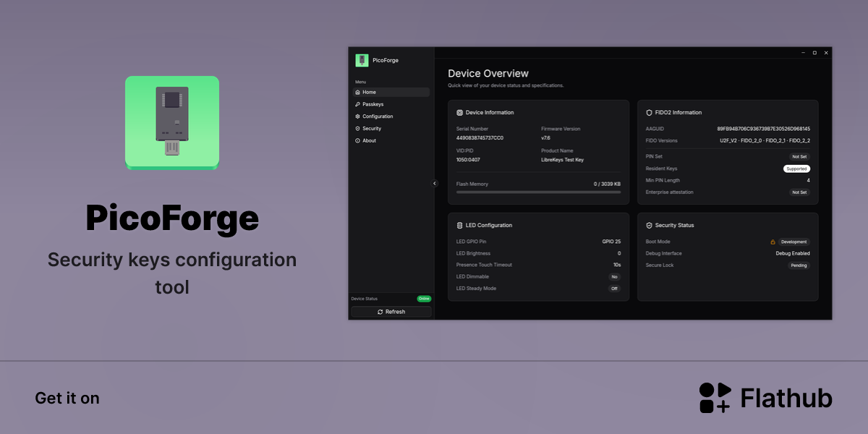This screenshot has height=434, width=868.
Task: Open the Passkeys menu item
Action: pos(391,104)
